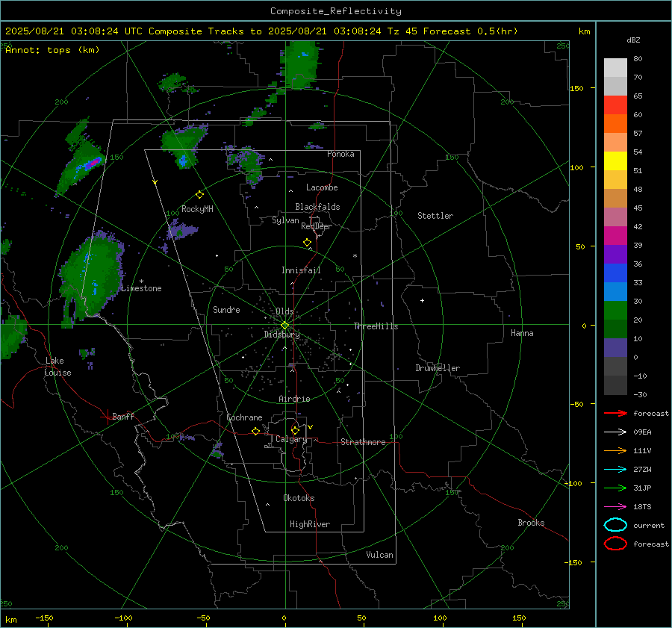The width and height of the screenshot is (672, 628).
Task: Click the orange 111V arrow legend icon
Action: click(615, 450)
